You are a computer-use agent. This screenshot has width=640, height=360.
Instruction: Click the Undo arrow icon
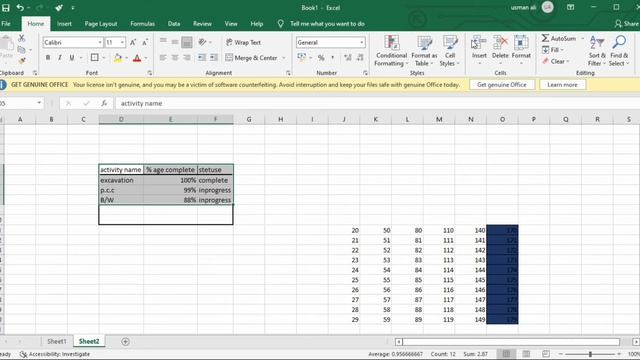(x=20, y=8)
